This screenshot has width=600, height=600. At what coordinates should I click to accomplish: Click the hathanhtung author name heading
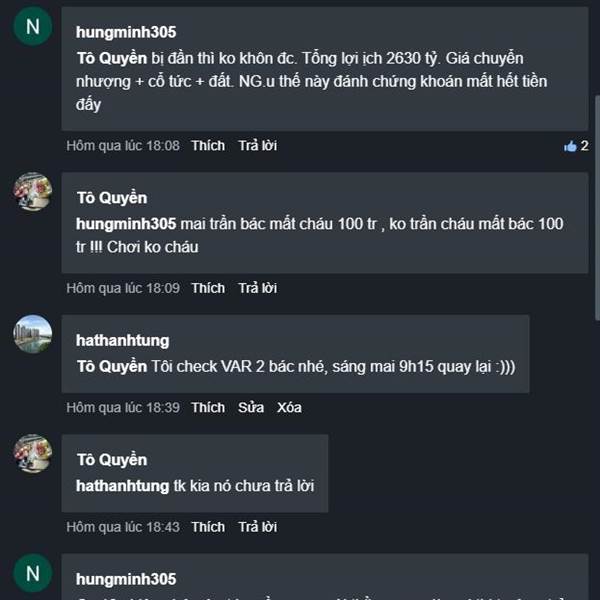tap(123, 341)
